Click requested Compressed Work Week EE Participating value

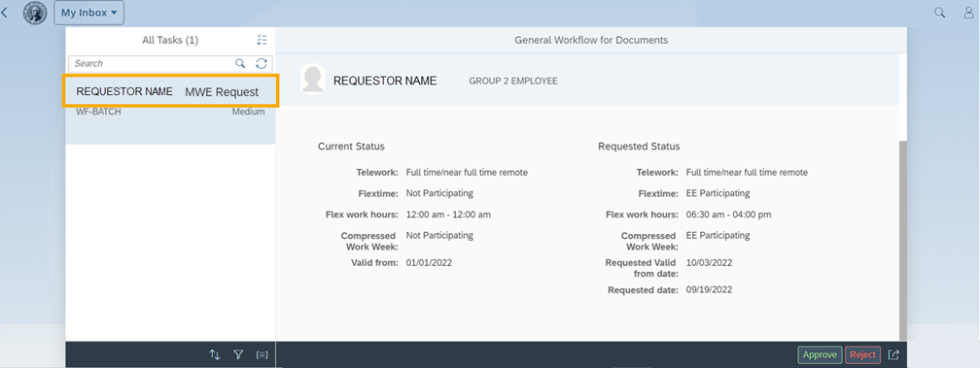pos(717,236)
